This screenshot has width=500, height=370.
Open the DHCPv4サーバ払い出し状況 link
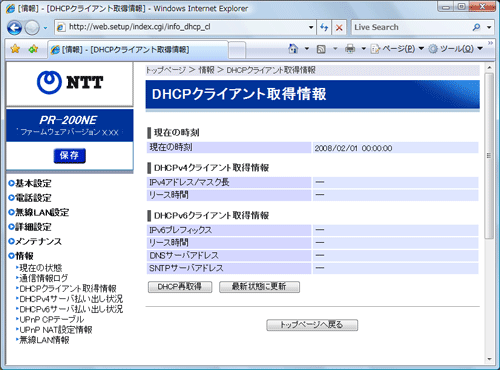click(71, 299)
